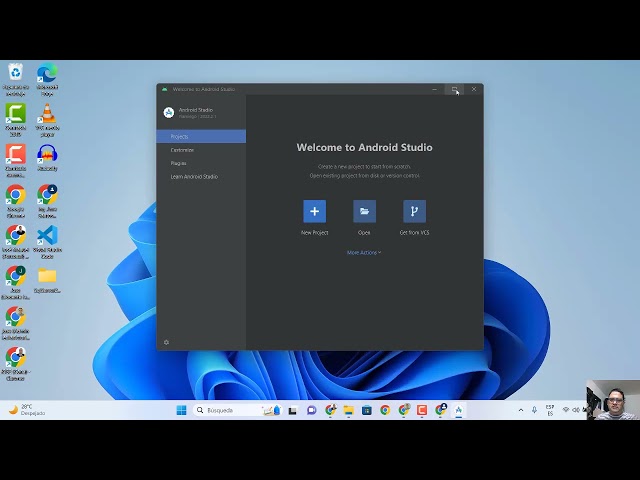Click the Get from VCS label
The width and height of the screenshot is (640, 480).
(x=414, y=233)
